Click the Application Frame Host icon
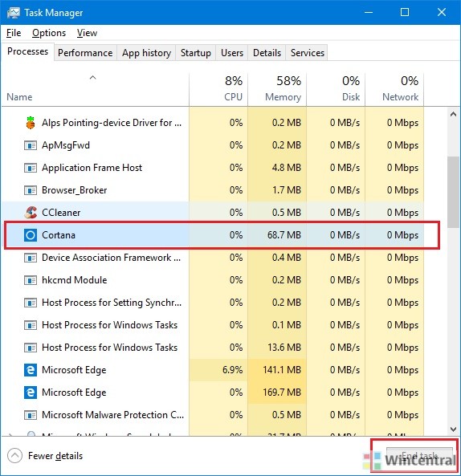Screen dimensions: 461x476 click(x=31, y=168)
